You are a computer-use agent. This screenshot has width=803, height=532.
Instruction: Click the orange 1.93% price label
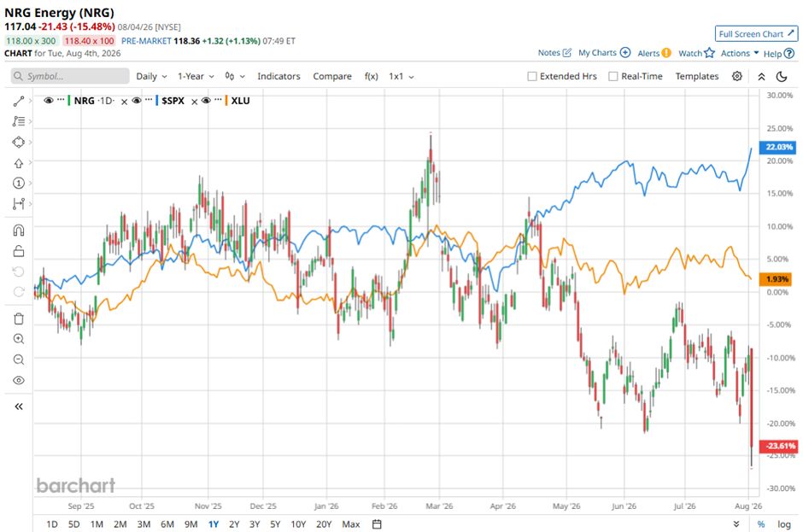777,279
